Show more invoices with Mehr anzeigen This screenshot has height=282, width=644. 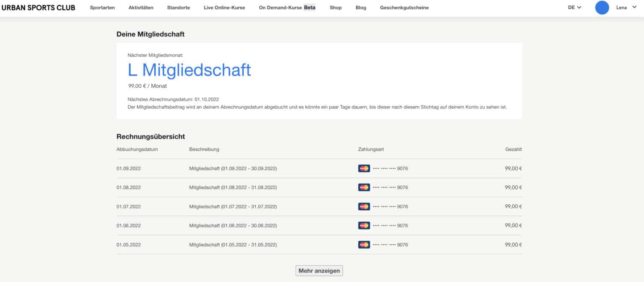[319, 271]
